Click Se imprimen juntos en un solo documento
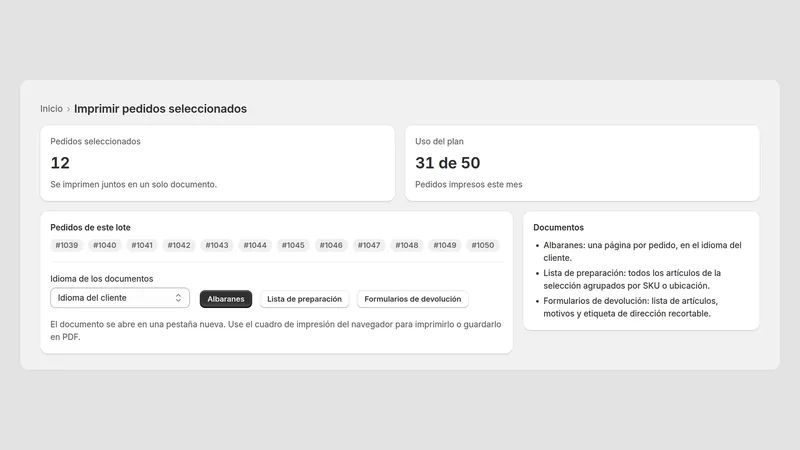Screen dimensions: 800x450 click(134, 185)
